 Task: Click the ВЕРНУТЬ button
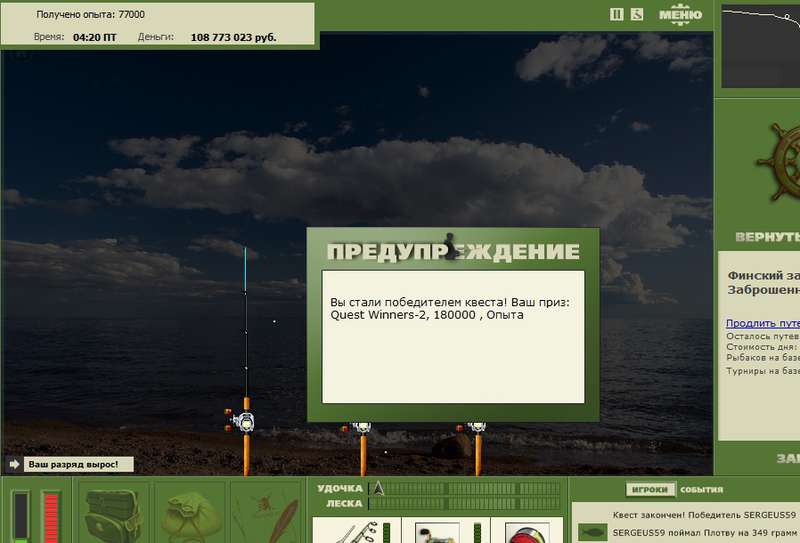767,237
